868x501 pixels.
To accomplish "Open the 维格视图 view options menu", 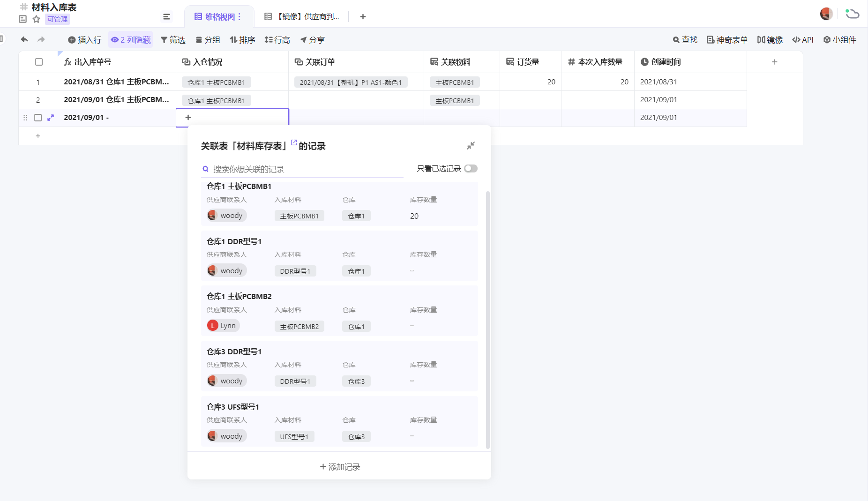I will (x=239, y=17).
